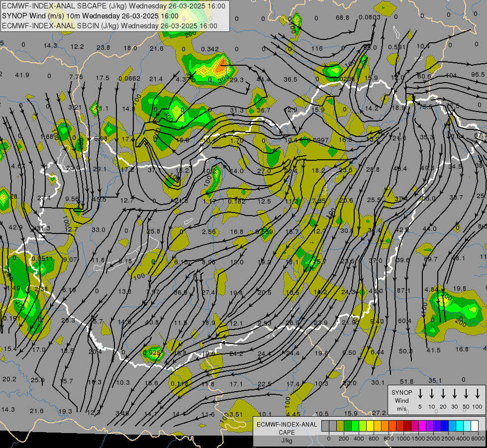Click the 20.2 value on the map
Viewport: 487px width, 448px height.
pyautogui.click(x=9, y=379)
